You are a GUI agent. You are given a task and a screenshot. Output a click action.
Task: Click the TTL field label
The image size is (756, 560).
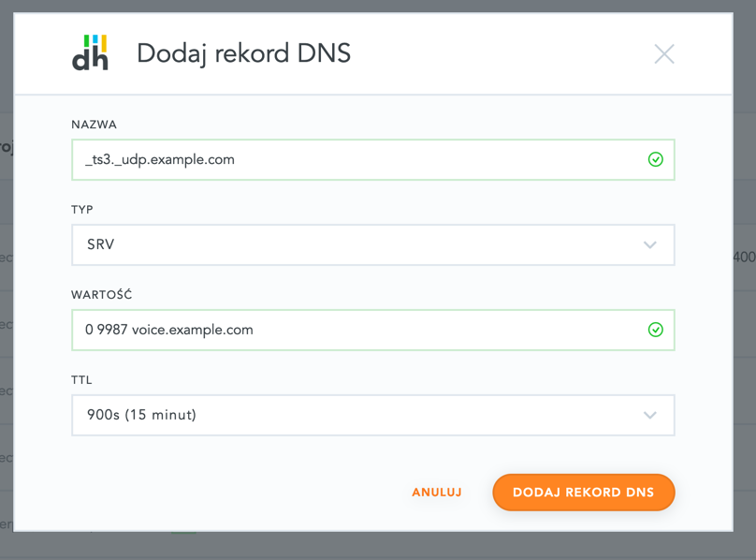click(x=81, y=380)
